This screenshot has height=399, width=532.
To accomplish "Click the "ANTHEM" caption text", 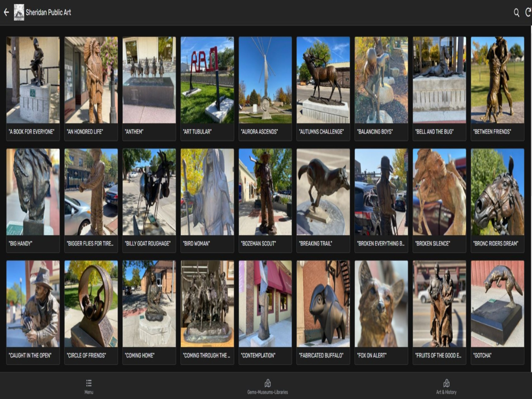I will (134, 131).
